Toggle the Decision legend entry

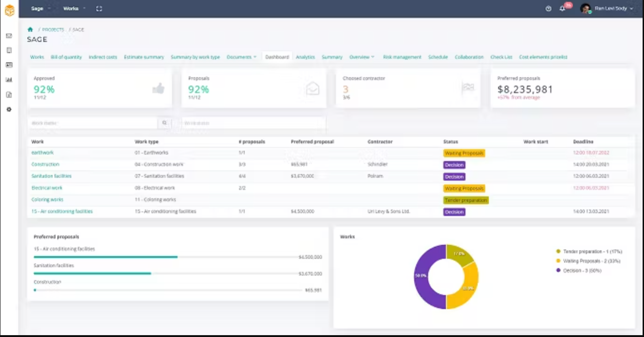click(x=579, y=270)
